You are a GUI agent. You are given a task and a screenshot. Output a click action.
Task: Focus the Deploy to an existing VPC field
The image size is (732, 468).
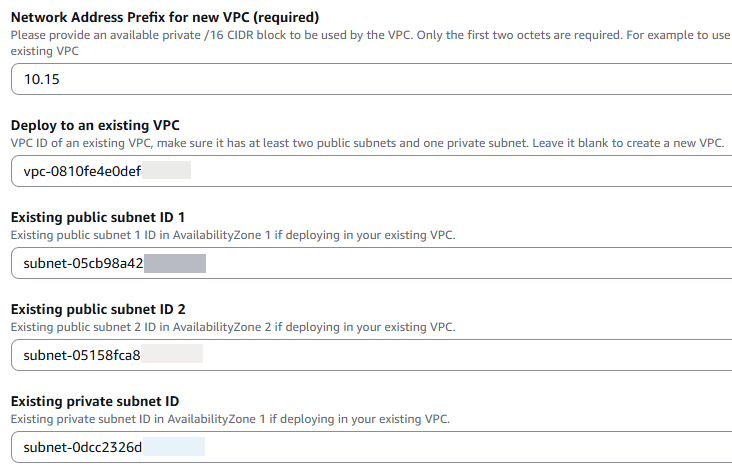coord(450,171)
